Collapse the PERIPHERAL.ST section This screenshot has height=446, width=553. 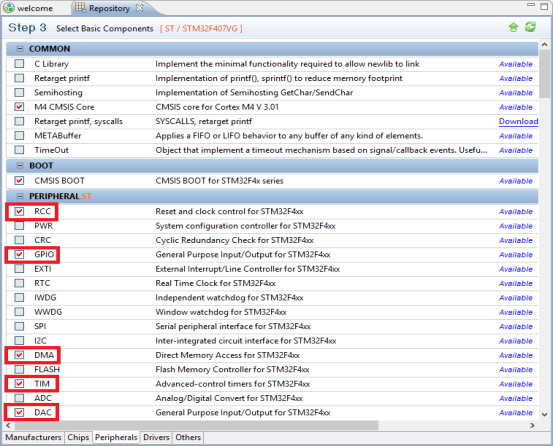tap(20, 196)
